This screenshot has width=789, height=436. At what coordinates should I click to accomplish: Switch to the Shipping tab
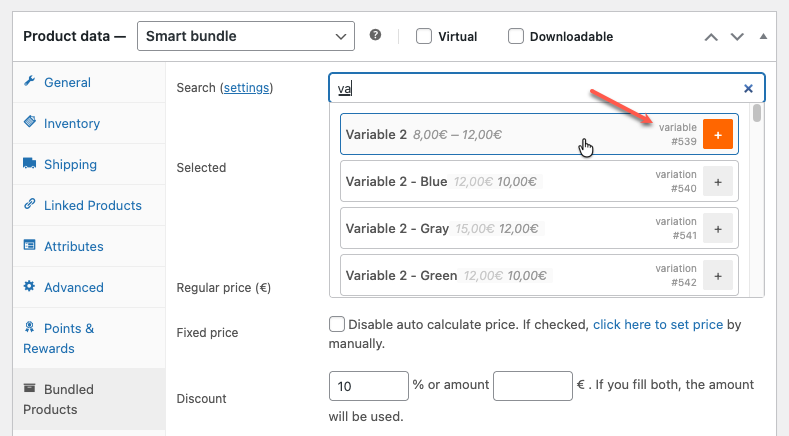[x=89, y=164]
